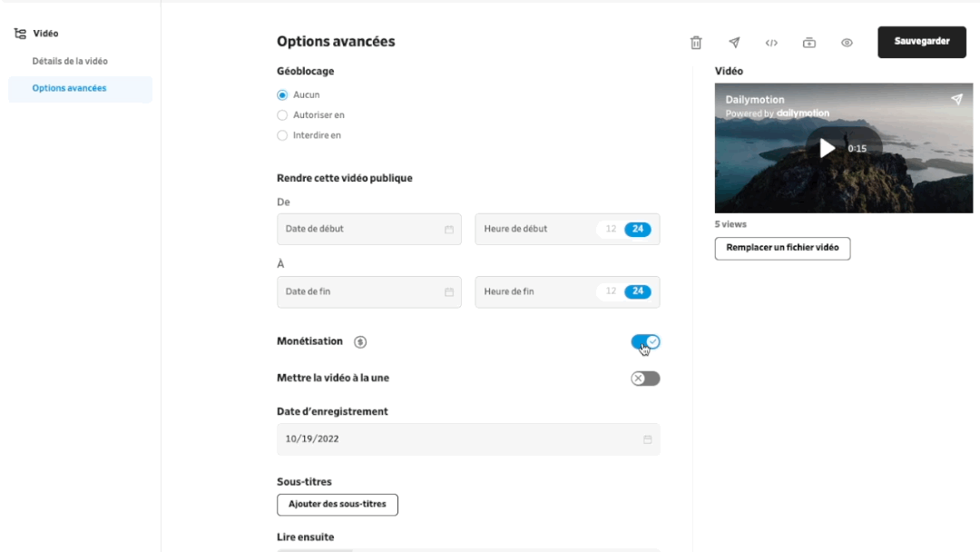The height and width of the screenshot is (552, 980).
Task: Select 12-hour format for Heure de début
Action: [x=611, y=229]
